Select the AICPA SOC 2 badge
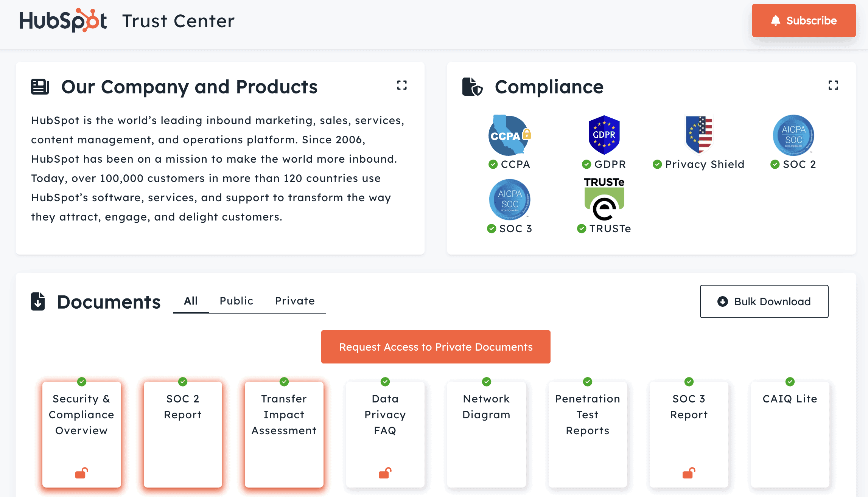 pos(793,135)
